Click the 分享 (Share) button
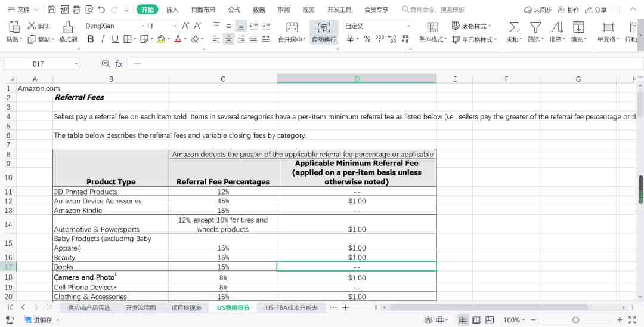This screenshot has height=327, width=644. point(596,10)
